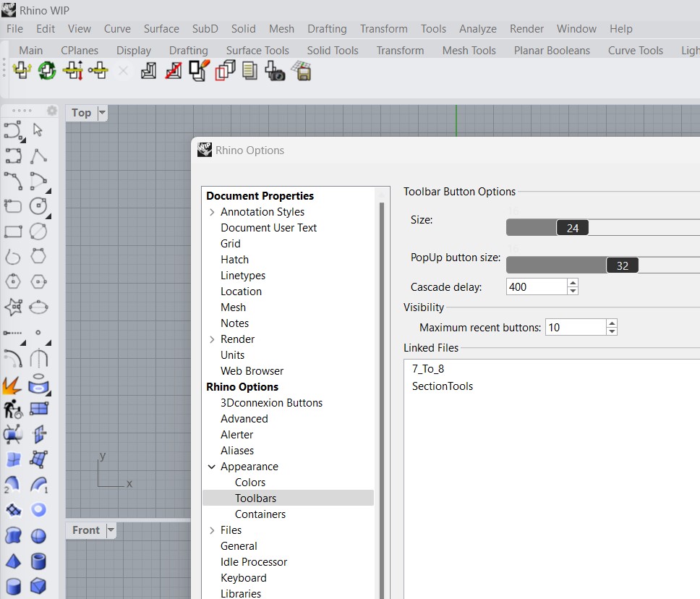Open the Advanced options page
The width and height of the screenshot is (700, 599).
point(244,419)
